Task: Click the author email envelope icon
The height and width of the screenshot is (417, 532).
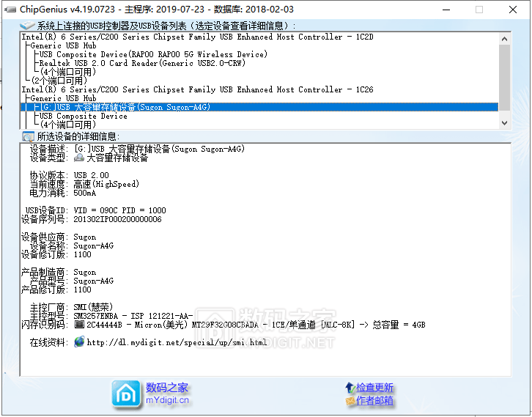Action: (350, 401)
